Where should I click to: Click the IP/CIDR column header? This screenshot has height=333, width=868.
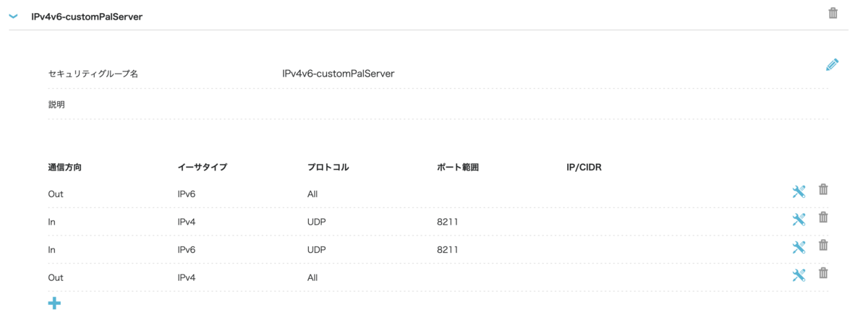(x=584, y=168)
